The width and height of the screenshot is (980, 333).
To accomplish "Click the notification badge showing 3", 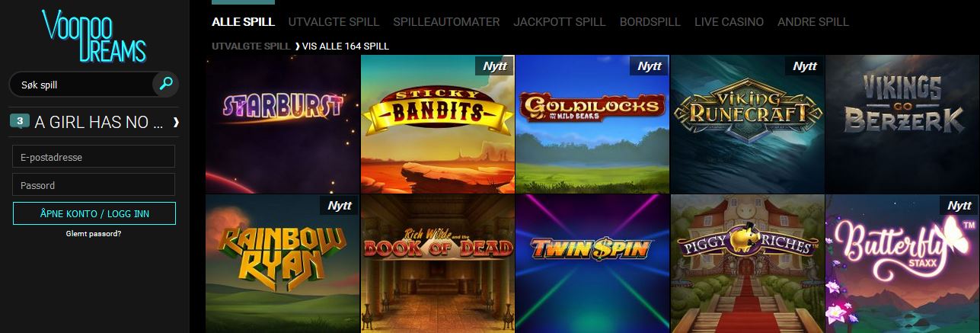I will click(21, 122).
